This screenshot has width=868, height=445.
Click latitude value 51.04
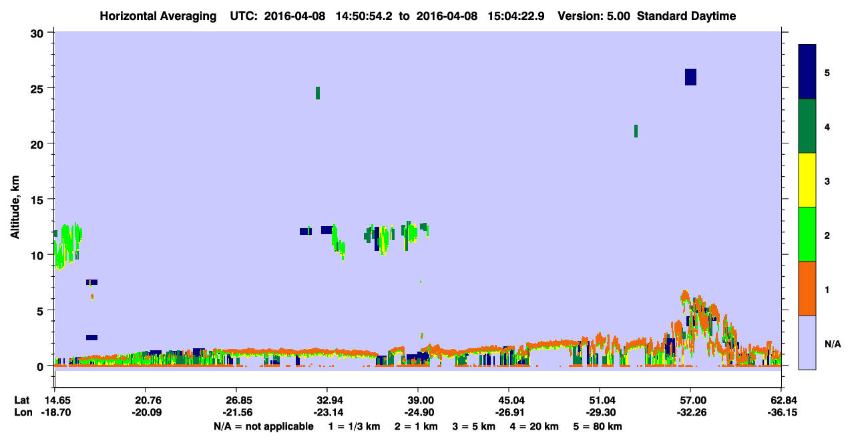click(600, 400)
